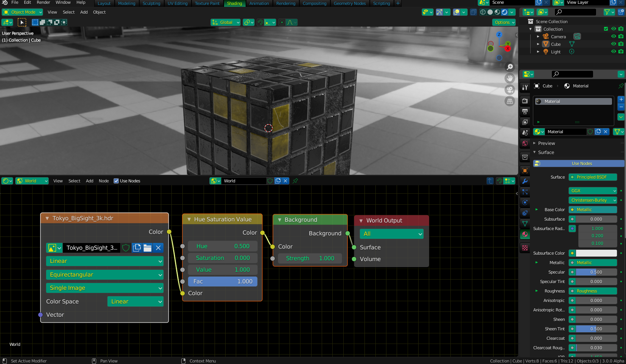Toggle X-ray in viewport header

coord(473,12)
